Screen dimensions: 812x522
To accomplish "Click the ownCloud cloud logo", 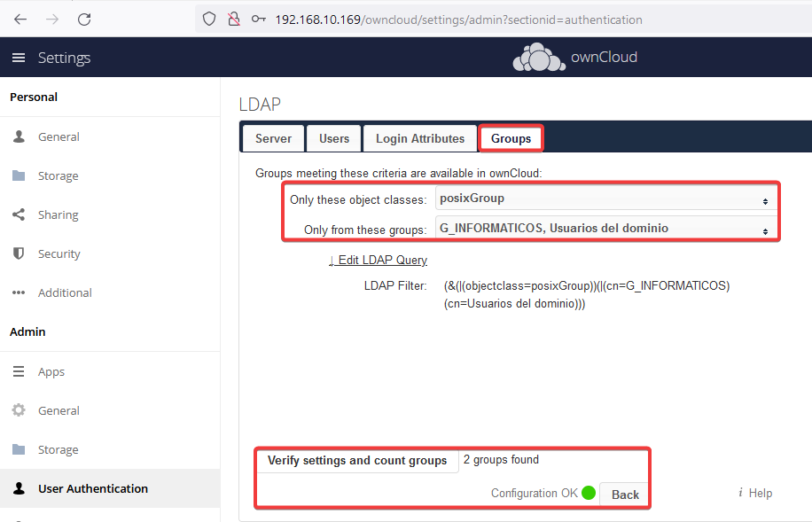I will [x=539, y=58].
